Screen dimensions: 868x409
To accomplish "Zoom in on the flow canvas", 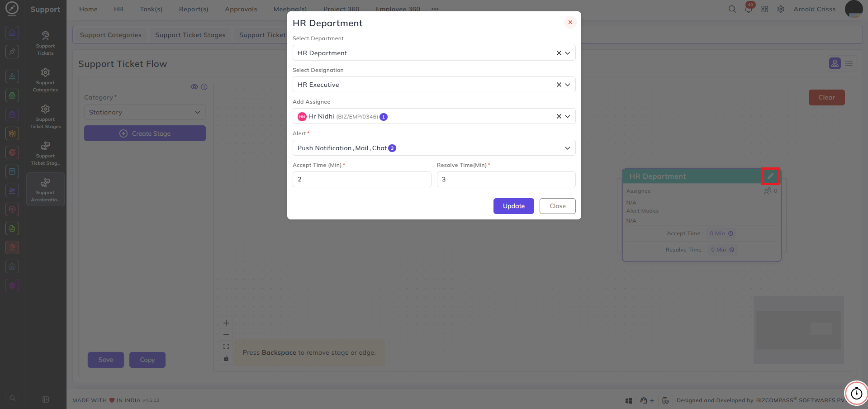I will [226, 323].
